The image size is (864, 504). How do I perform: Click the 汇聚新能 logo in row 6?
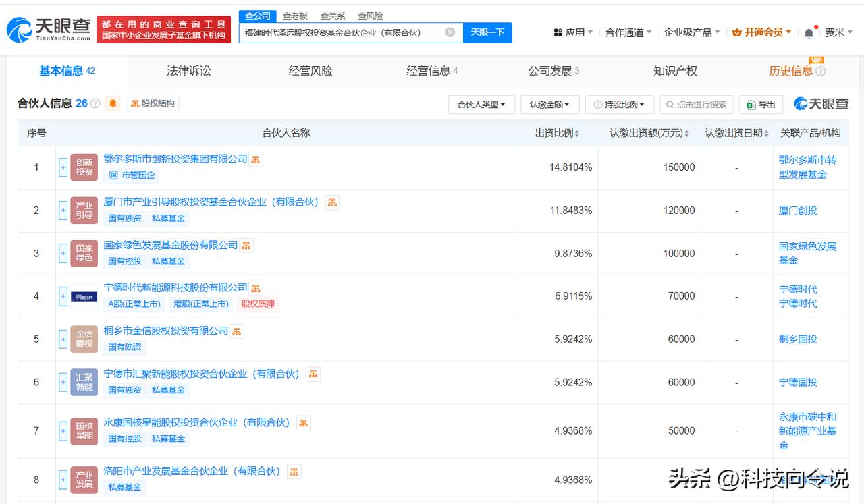tap(84, 383)
